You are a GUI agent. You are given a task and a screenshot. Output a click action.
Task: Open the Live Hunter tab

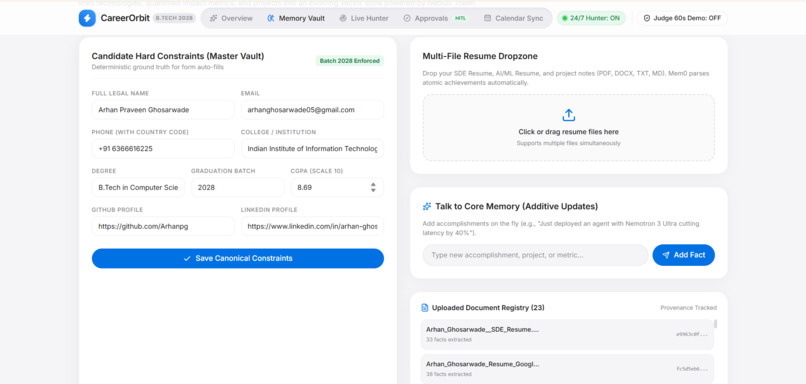click(364, 18)
